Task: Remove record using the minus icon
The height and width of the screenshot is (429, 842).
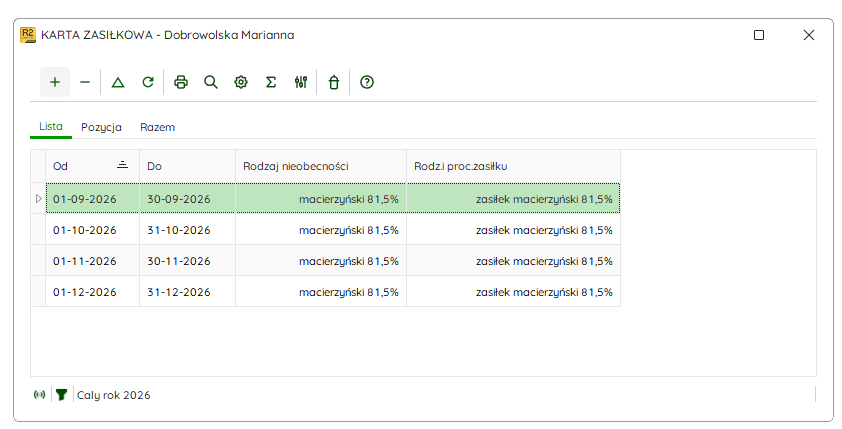Action: [85, 82]
